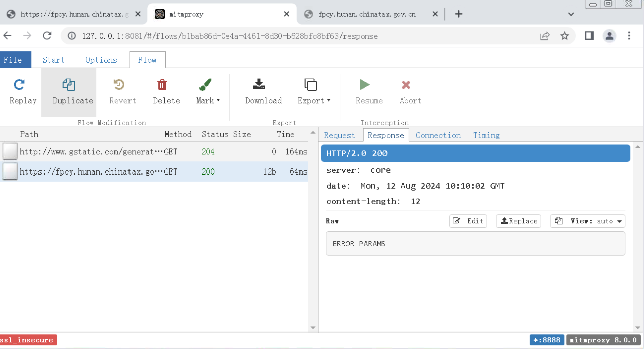Sort flows by the Size column header
Viewport: 644px width, 349px height.
point(242,134)
